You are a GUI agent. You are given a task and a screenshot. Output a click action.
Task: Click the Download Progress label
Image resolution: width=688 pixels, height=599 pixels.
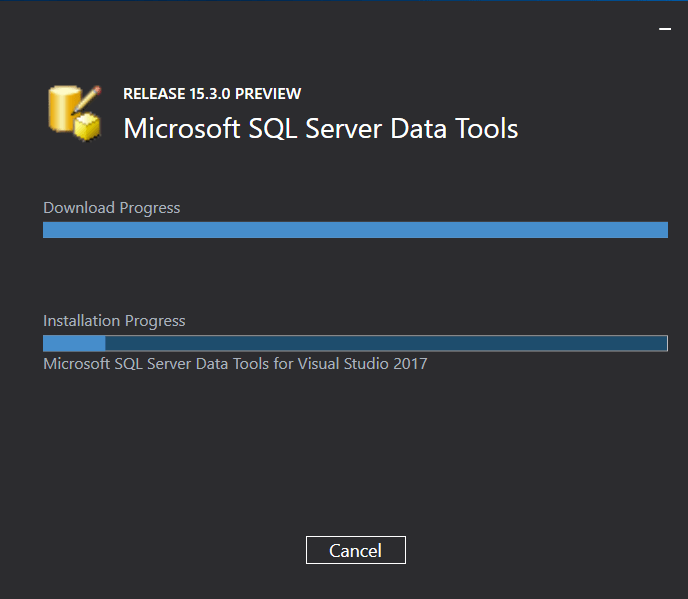pyautogui.click(x=111, y=208)
